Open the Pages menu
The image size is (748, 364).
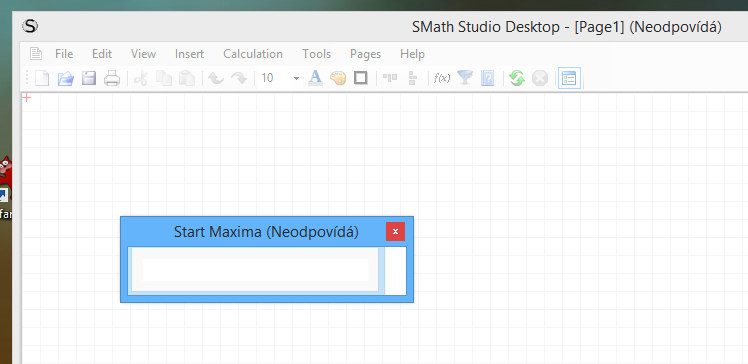(365, 54)
